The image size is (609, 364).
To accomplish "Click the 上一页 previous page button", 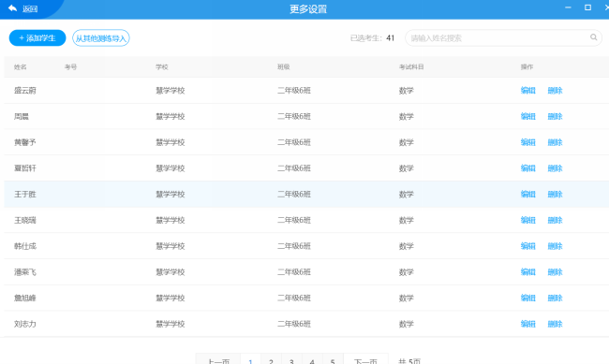I will pyautogui.click(x=218, y=360).
